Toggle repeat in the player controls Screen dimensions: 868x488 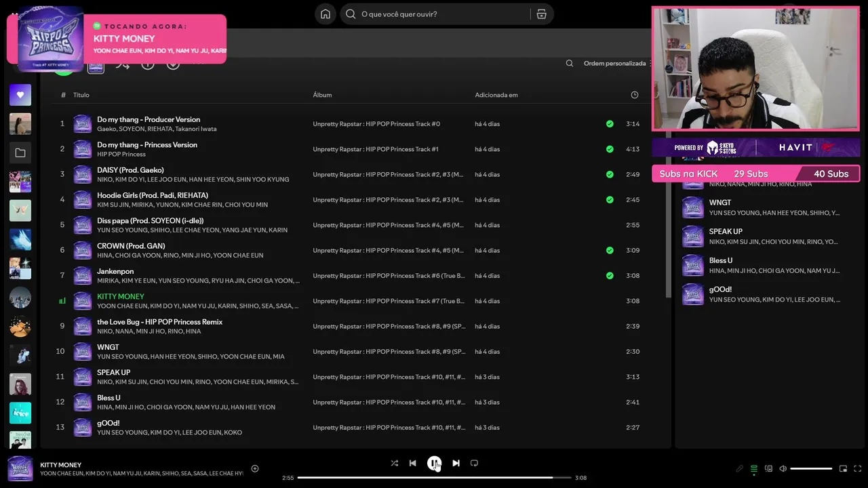tap(475, 463)
